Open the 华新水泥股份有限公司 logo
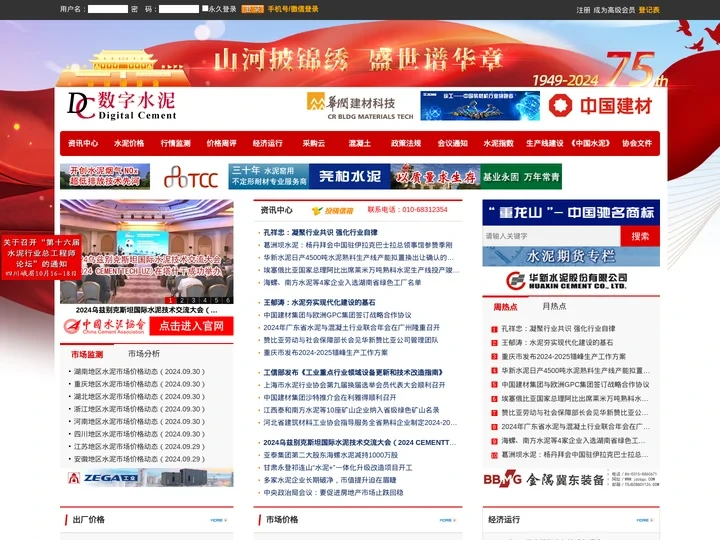This screenshot has height=540, width=720. (567, 281)
